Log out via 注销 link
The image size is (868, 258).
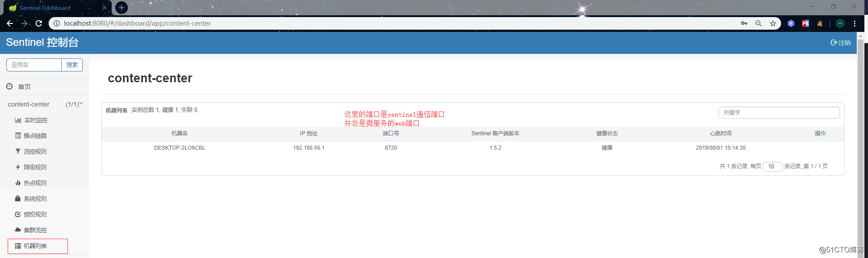point(841,43)
